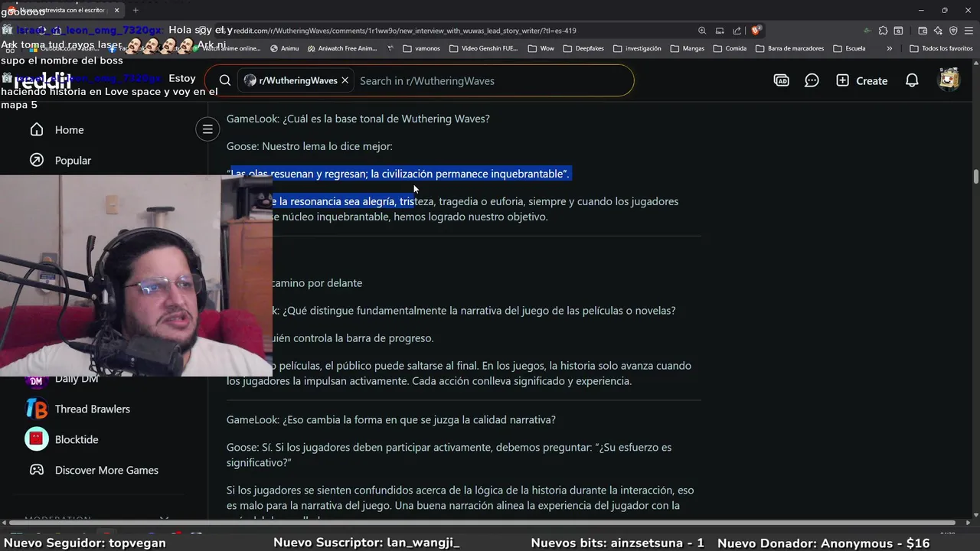Screen dimensions: 980x551
Task: Click the Discover More Games controller icon
Action: 37,470
